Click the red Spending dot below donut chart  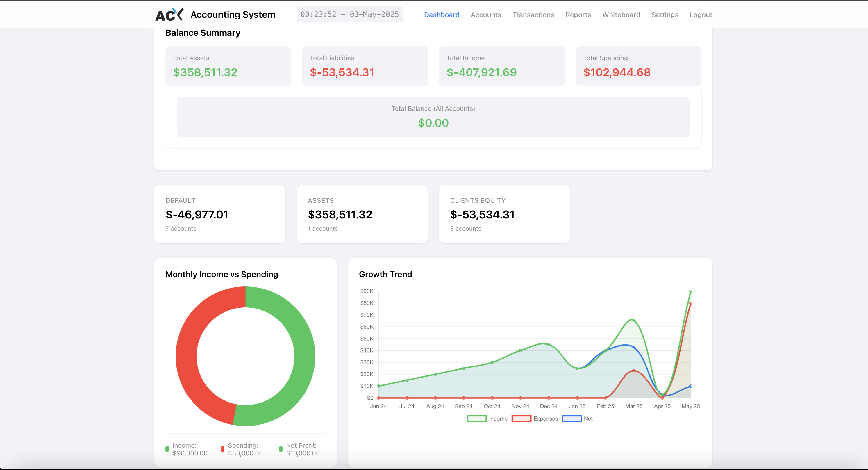coord(222,449)
